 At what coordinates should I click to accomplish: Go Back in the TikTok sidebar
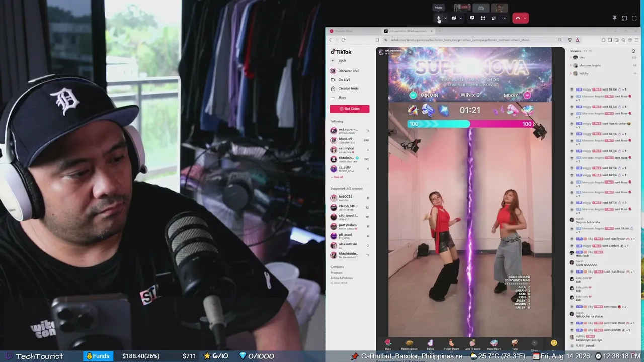(339, 60)
